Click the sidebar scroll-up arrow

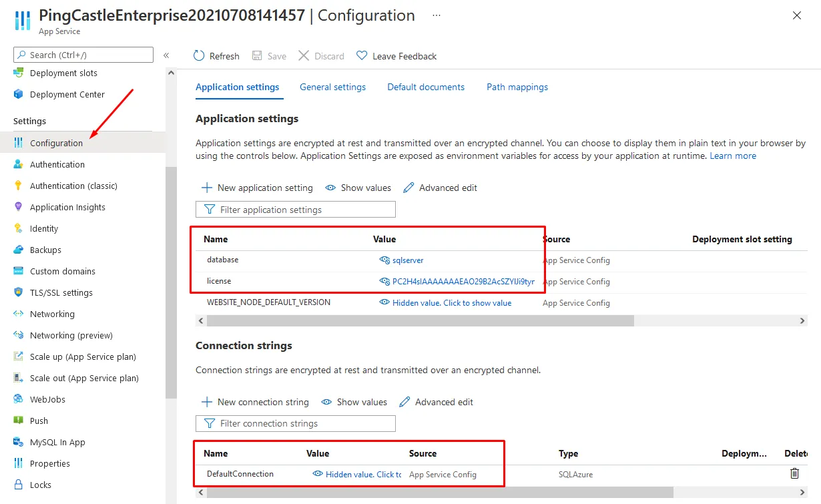pos(171,73)
